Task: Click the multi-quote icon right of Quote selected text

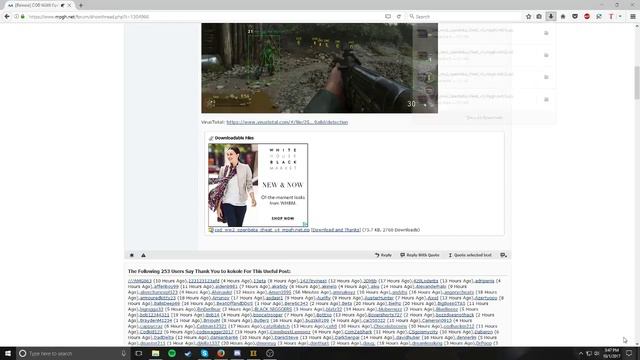Action: (503, 255)
